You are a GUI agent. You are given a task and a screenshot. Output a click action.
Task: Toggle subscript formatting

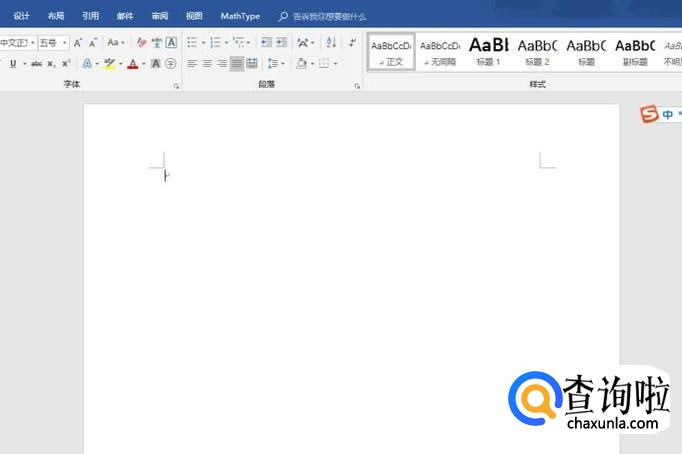point(51,64)
